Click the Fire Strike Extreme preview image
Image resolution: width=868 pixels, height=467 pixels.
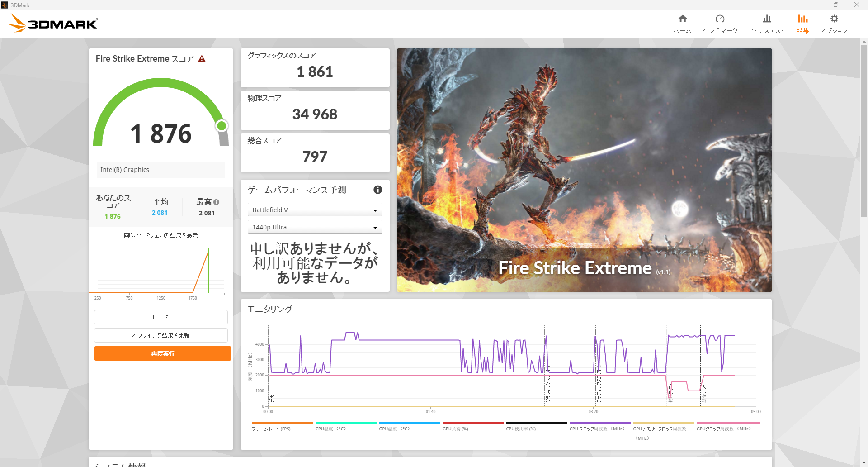(584, 170)
